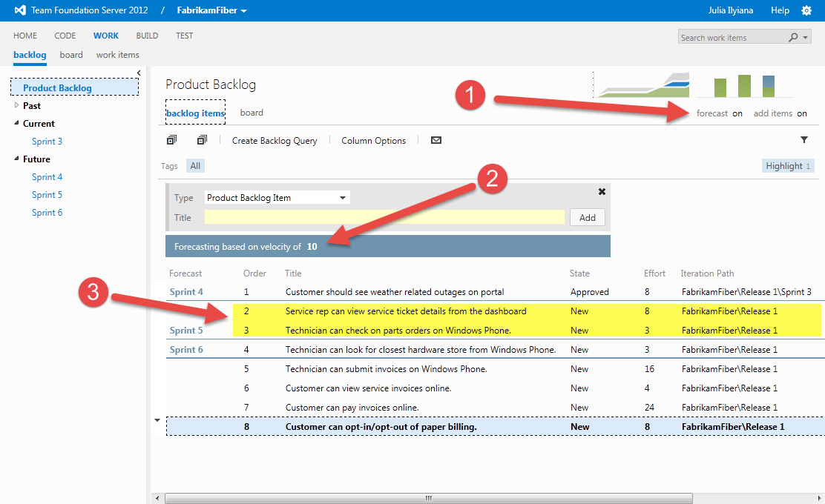Switch to the backlog sub-tab
The width and height of the screenshot is (825, 504).
point(30,55)
